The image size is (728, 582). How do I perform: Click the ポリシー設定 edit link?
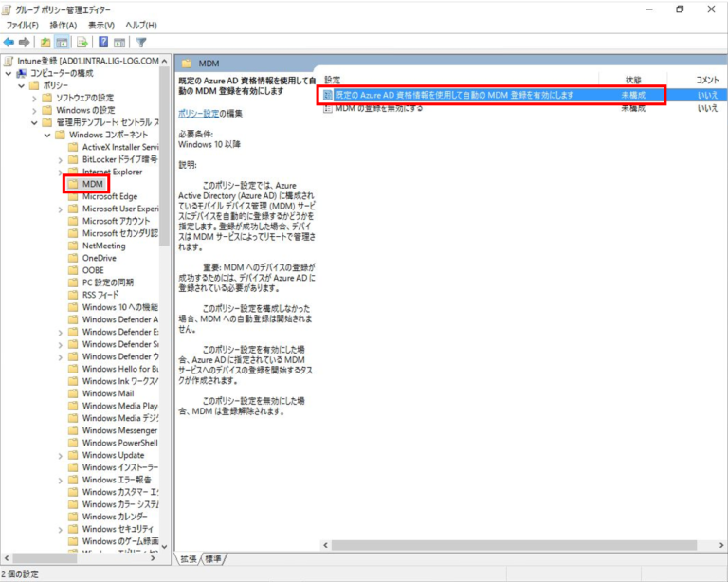(x=199, y=113)
